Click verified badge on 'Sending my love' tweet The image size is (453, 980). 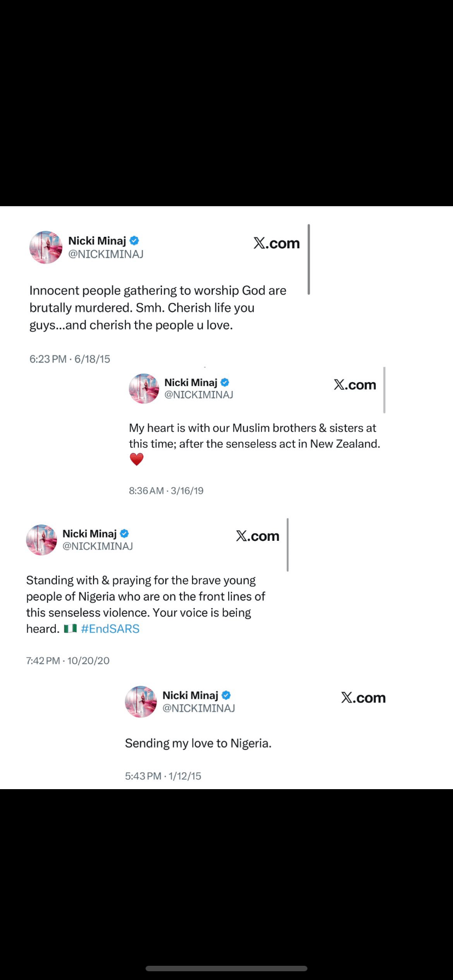click(226, 696)
